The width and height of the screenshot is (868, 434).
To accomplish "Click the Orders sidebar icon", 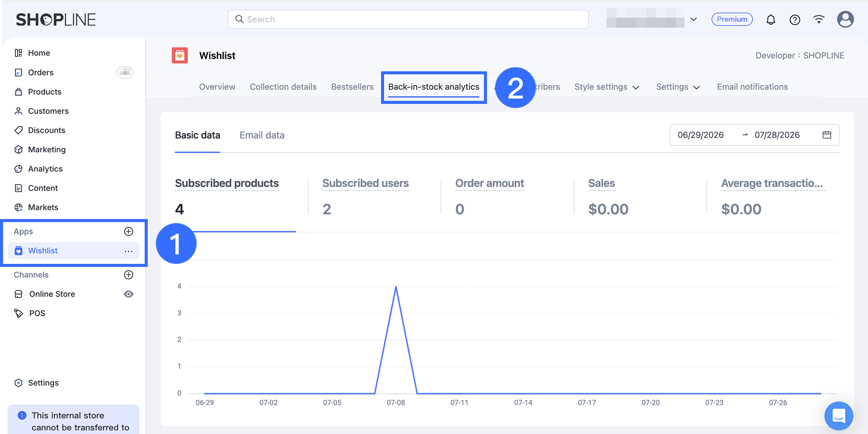I will [x=18, y=72].
